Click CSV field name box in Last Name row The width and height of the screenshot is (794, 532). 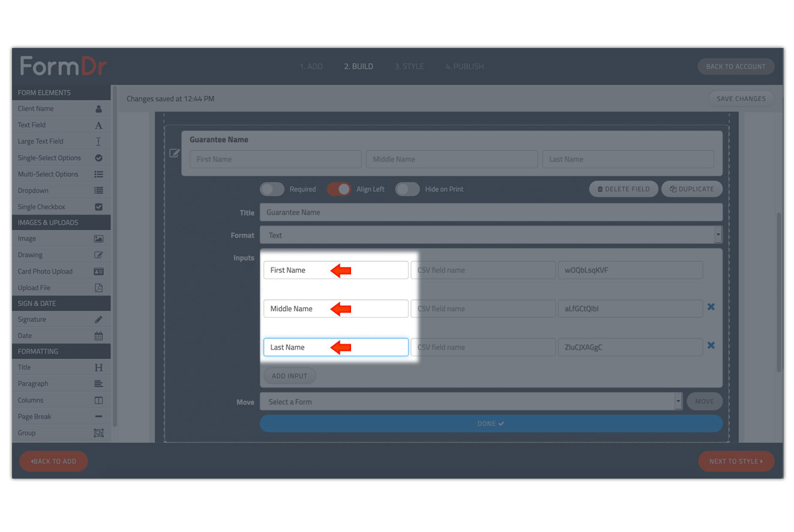pyautogui.click(x=483, y=347)
